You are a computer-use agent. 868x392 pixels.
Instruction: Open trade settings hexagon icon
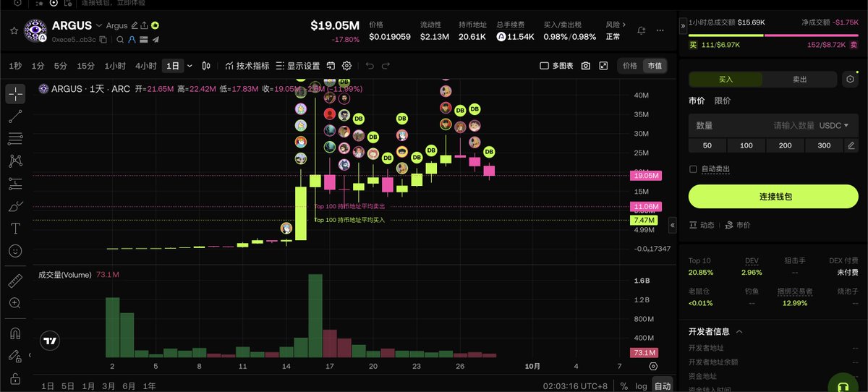point(851,80)
